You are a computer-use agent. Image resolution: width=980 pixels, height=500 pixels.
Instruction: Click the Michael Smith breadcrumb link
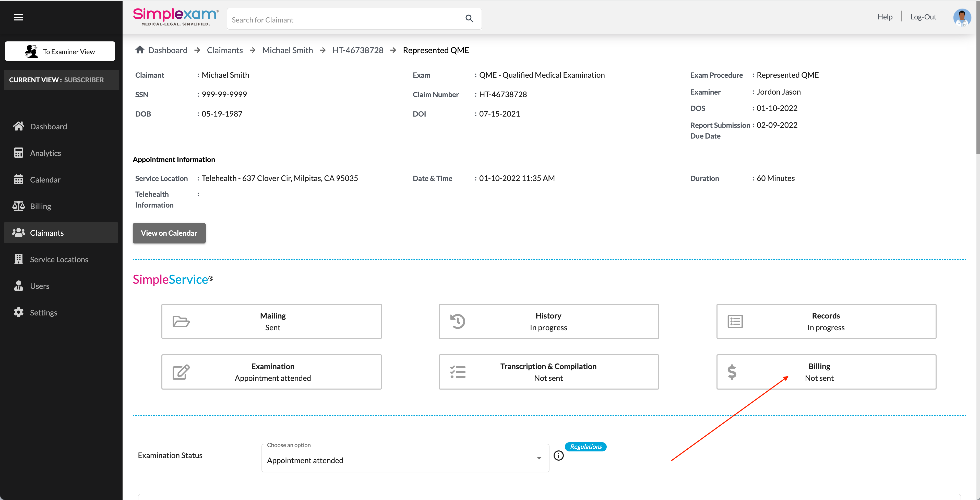click(287, 50)
